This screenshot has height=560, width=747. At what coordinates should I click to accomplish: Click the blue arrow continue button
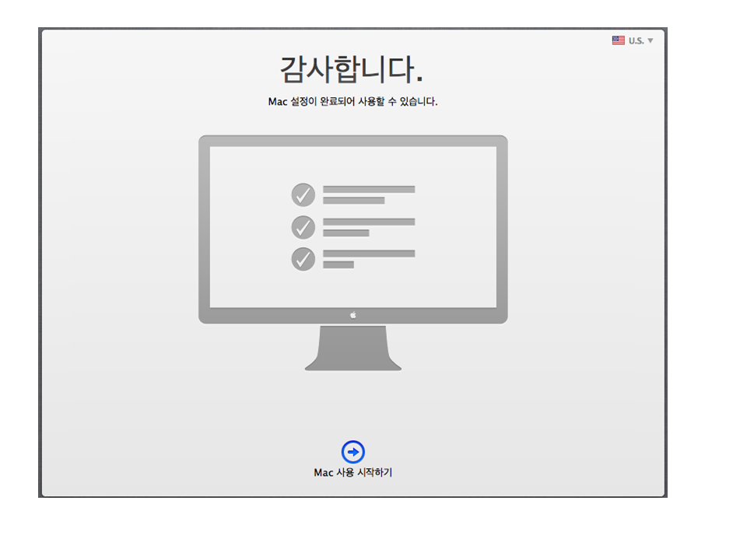point(352,452)
